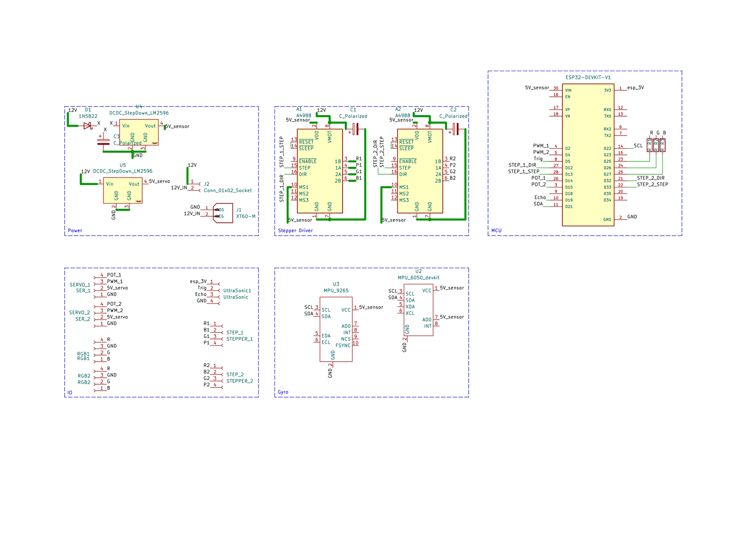This screenshot has height=534, width=756.
Task: Click the POT_1 label on SERVO_1 connector
Action: (114, 275)
